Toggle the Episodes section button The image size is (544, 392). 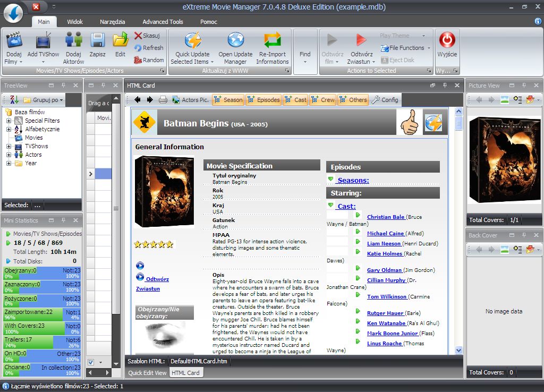click(263, 100)
